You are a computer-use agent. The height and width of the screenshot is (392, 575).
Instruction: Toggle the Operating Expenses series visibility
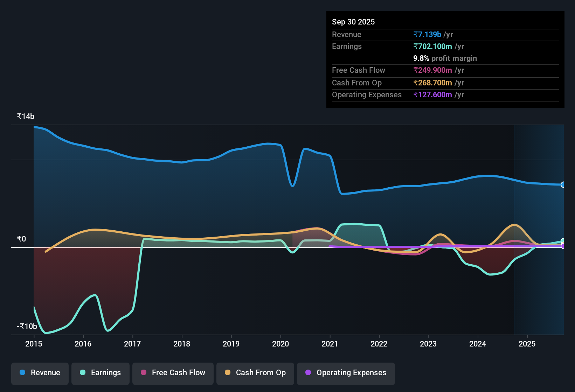pyautogui.click(x=346, y=373)
